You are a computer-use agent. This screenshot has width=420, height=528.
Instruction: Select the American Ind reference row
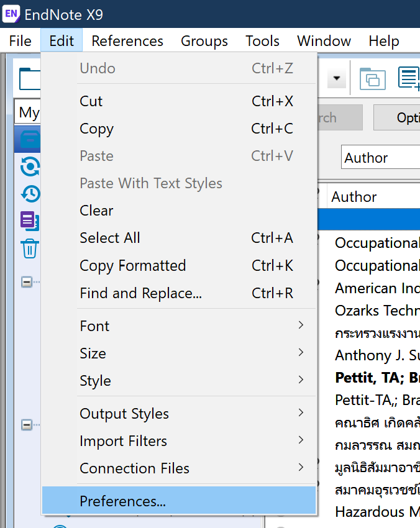(369, 288)
